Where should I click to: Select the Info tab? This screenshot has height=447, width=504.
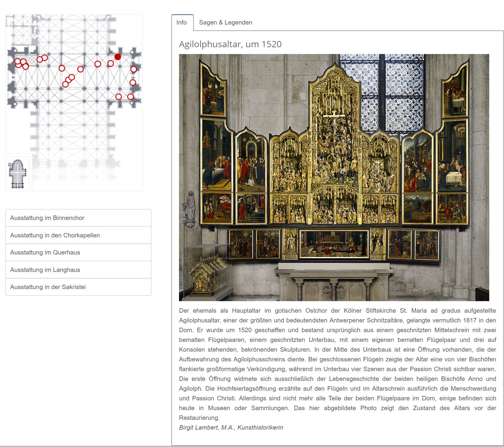[182, 22]
